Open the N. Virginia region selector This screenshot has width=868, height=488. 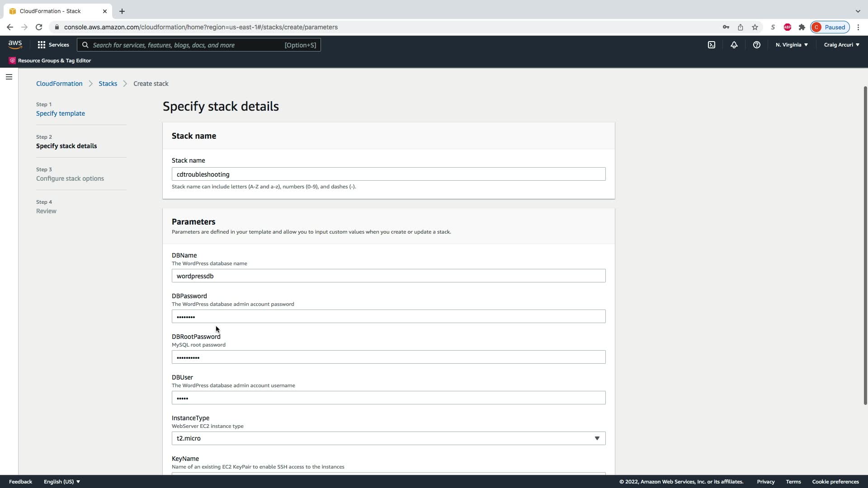pyautogui.click(x=792, y=45)
